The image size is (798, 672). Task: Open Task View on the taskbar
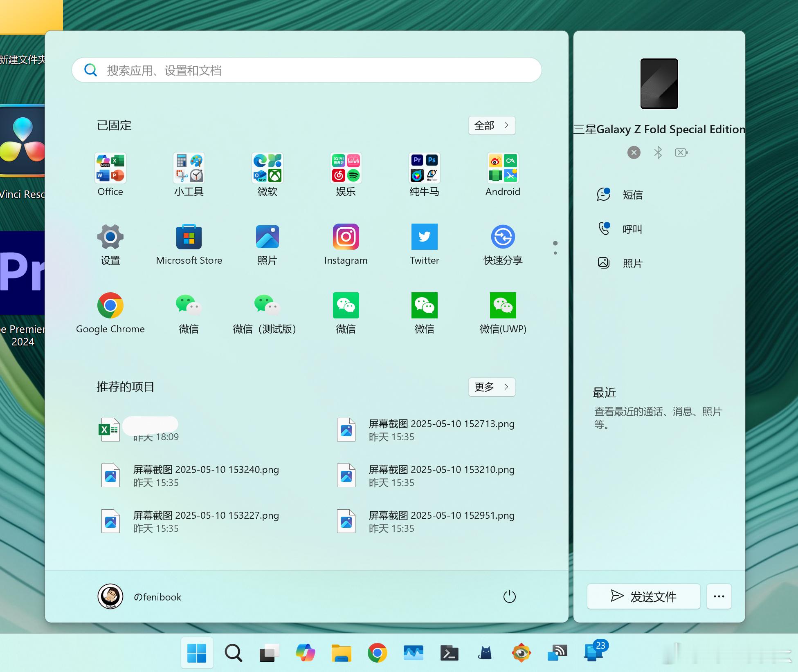click(269, 653)
